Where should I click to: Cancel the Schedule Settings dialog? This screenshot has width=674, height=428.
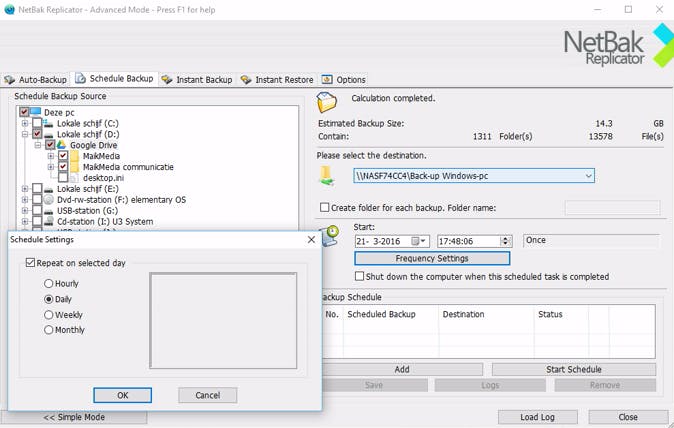(208, 395)
